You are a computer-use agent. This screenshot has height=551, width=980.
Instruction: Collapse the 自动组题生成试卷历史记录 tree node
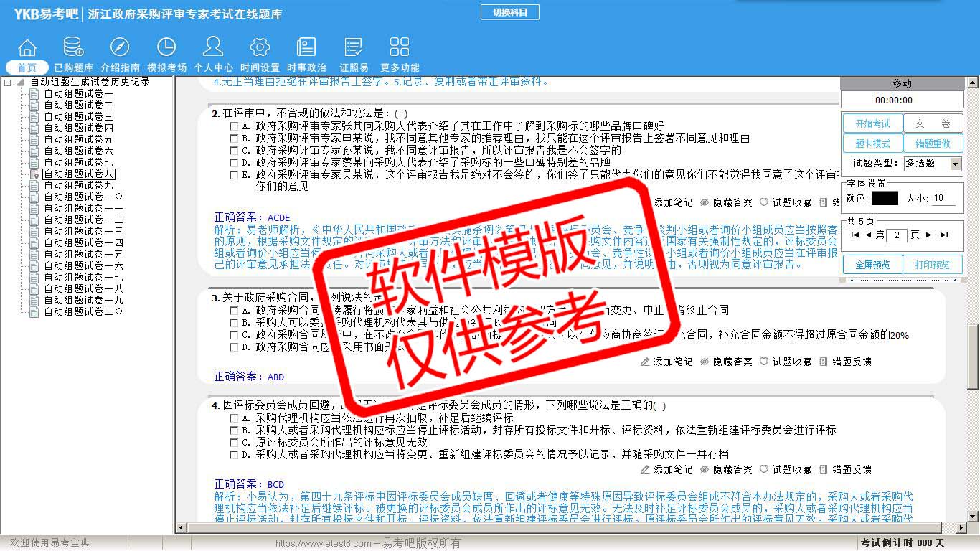[x=8, y=83]
